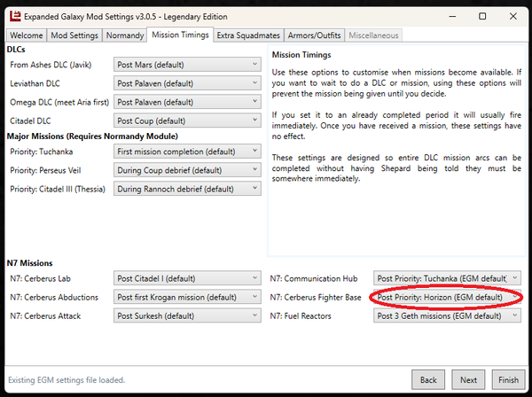
Task: Open the Priority: Perseus Veil dropdown
Action: pos(187,169)
